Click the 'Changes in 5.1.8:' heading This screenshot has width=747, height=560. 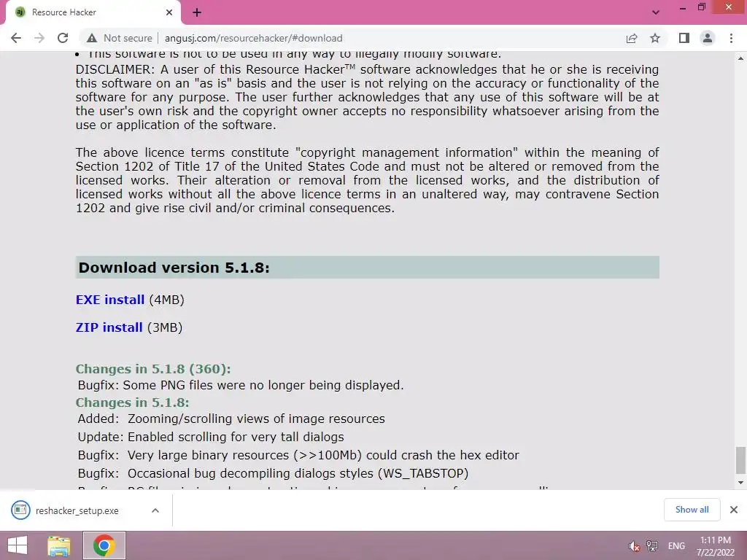pyautogui.click(x=133, y=402)
